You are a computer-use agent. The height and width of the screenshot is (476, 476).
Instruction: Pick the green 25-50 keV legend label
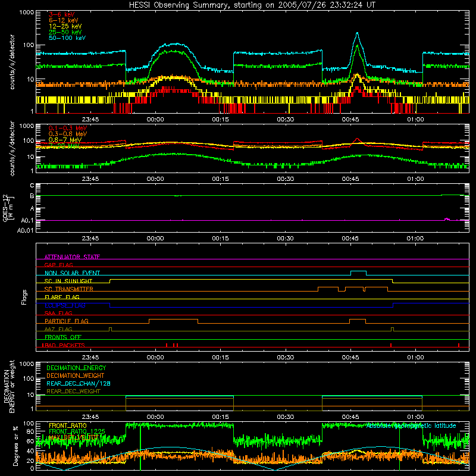(65, 32)
